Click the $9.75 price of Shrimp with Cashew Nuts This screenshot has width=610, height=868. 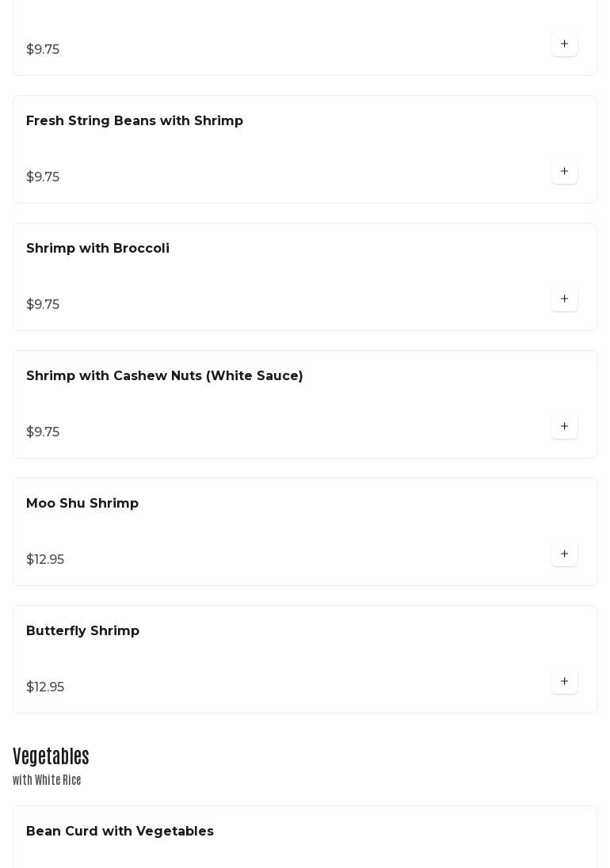pyautogui.click(x=43, y=432)
